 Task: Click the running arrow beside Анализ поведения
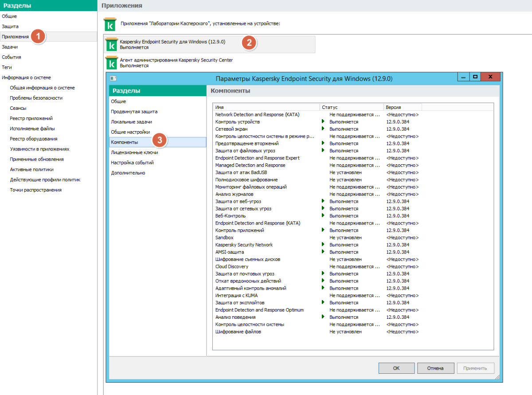click(x=323, y=317)
